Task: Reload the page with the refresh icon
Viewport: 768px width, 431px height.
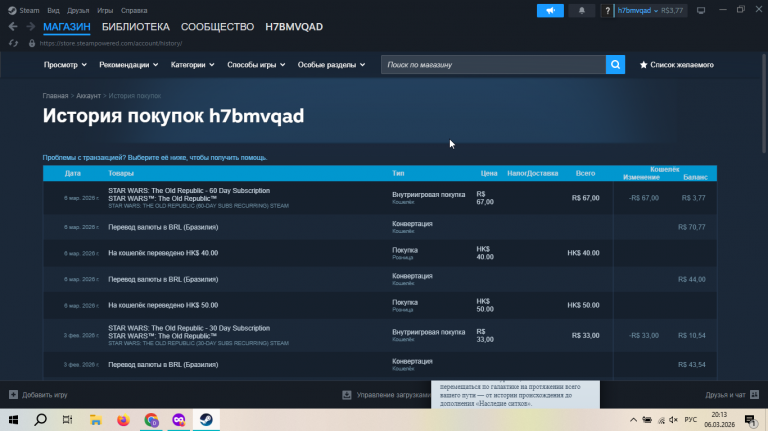Action: pyautogui.click(x=13, y=43)
